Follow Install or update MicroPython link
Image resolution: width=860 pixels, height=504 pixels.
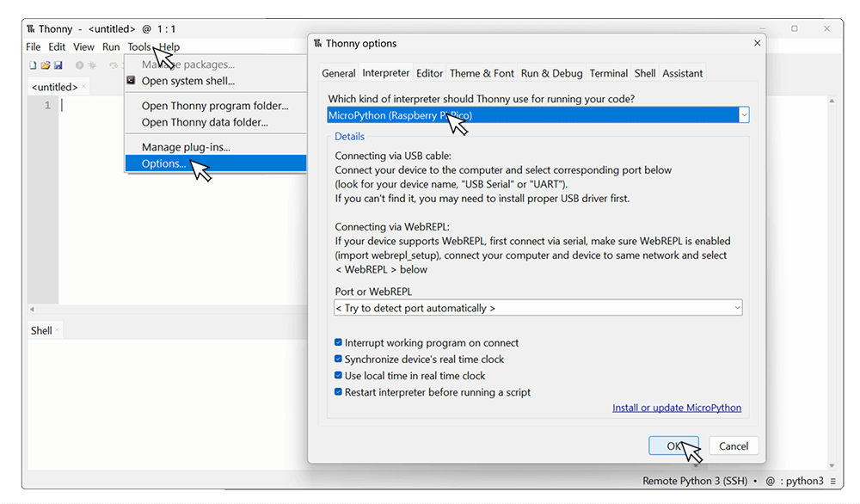676,408
